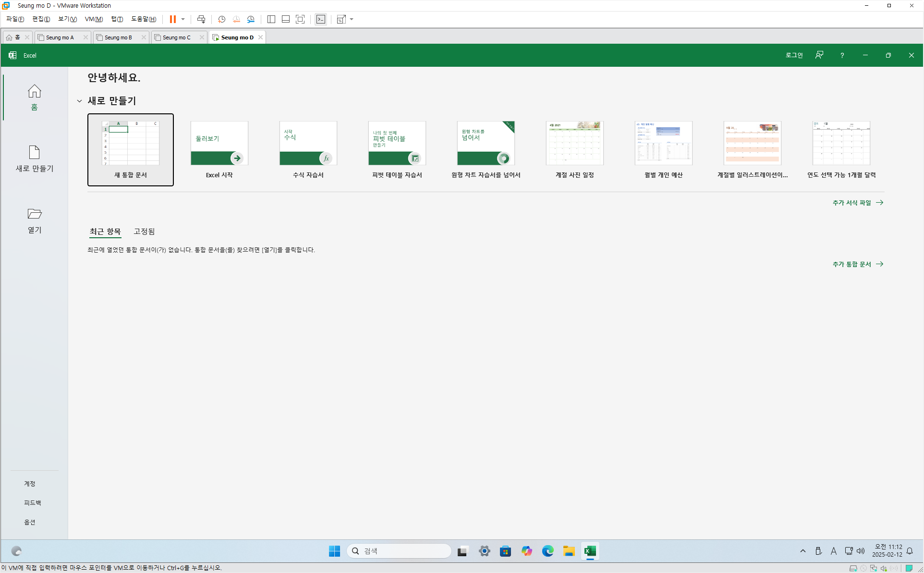Open the New (새로 만들기) sidebar page
924x573 pixels.
pyautogui.click(x=34, y=158)
